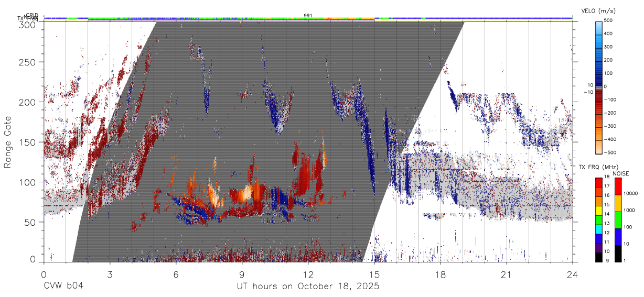Click the '300' label on VELO colorbar

click(x=609, y=47)
